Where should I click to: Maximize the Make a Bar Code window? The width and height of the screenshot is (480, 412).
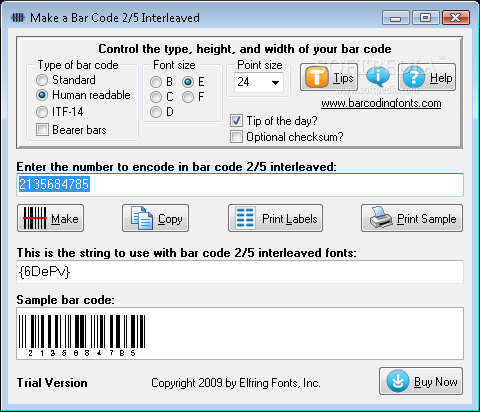point(425,18)
